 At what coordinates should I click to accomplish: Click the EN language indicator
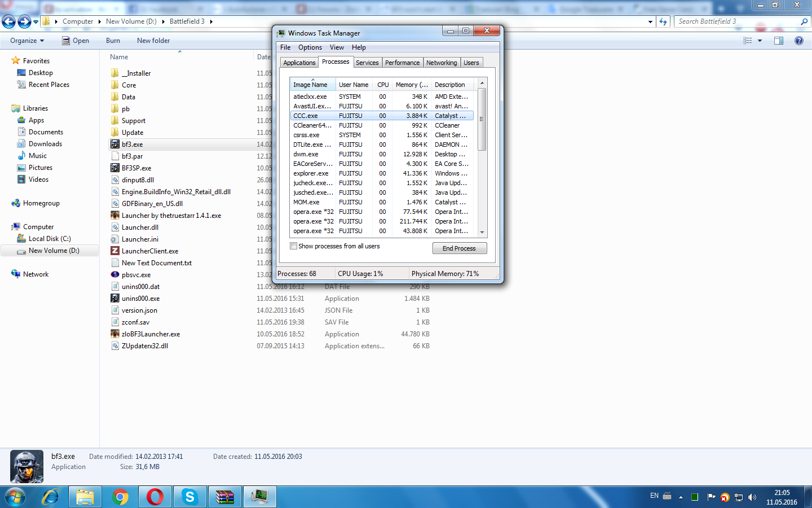click(x=654, y=496)
